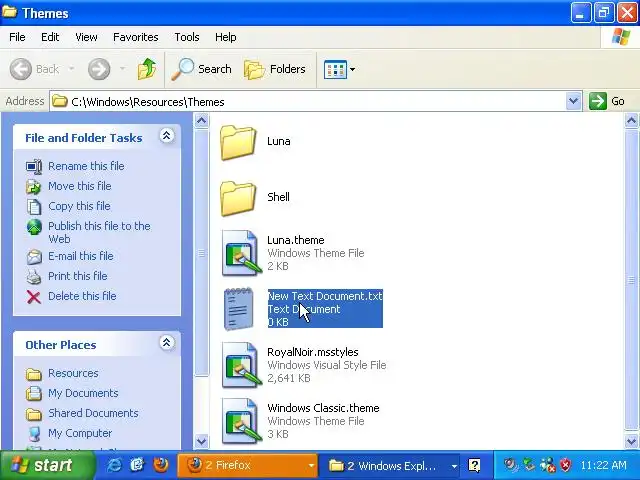Click the Luna.theme file name
The width and height of the screenshot is (640, 480).
pyautogui.click(x=296, y=240)
